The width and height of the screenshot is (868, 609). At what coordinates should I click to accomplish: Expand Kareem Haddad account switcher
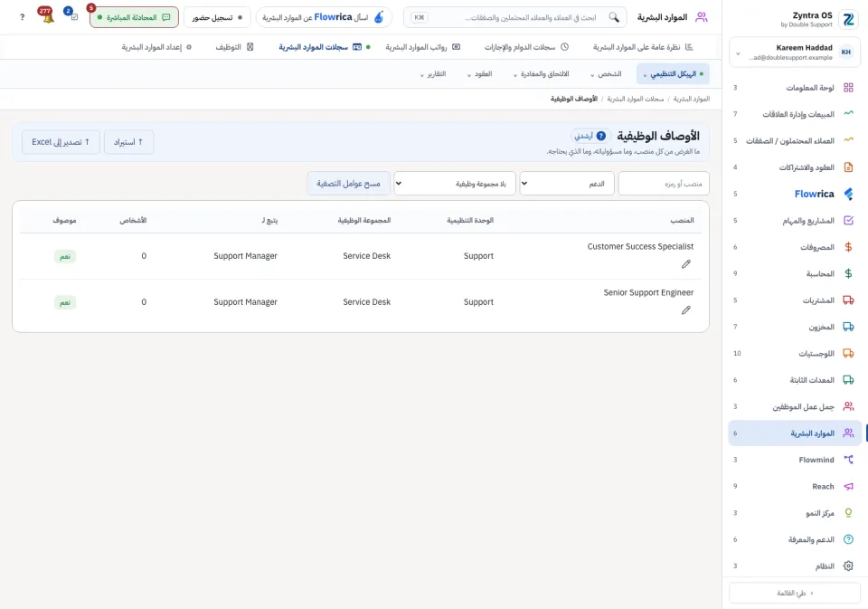795,52
